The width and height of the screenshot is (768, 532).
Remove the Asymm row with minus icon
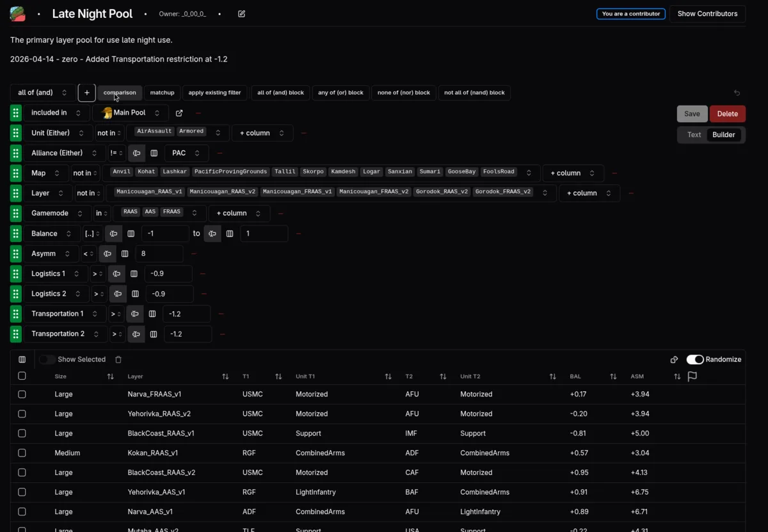tap(194, 254)
